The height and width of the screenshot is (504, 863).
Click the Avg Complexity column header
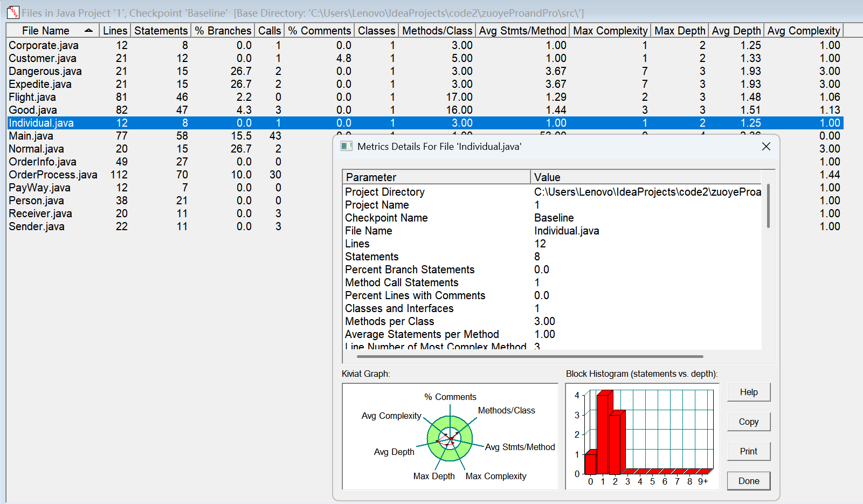tap(804, 31)
